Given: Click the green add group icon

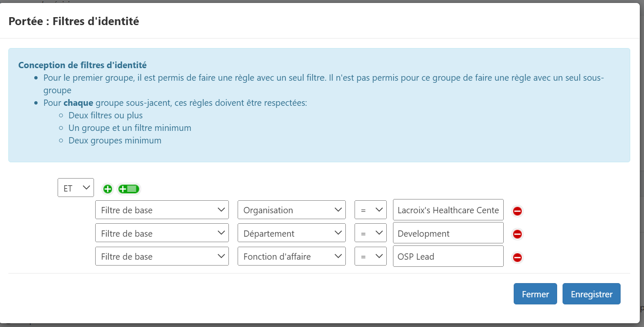Looking at the screenshot, I should click(x=129, y=189).
